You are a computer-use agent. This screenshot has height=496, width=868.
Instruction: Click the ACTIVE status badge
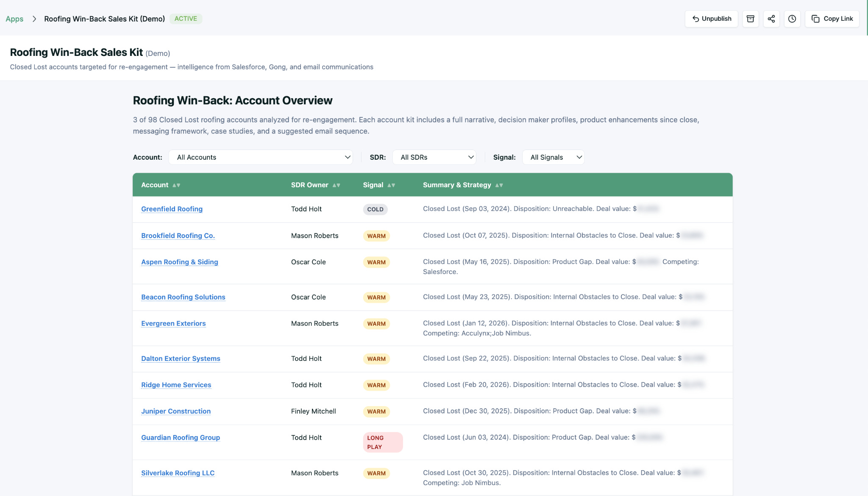pyautogui.click(x=186, y=19)
